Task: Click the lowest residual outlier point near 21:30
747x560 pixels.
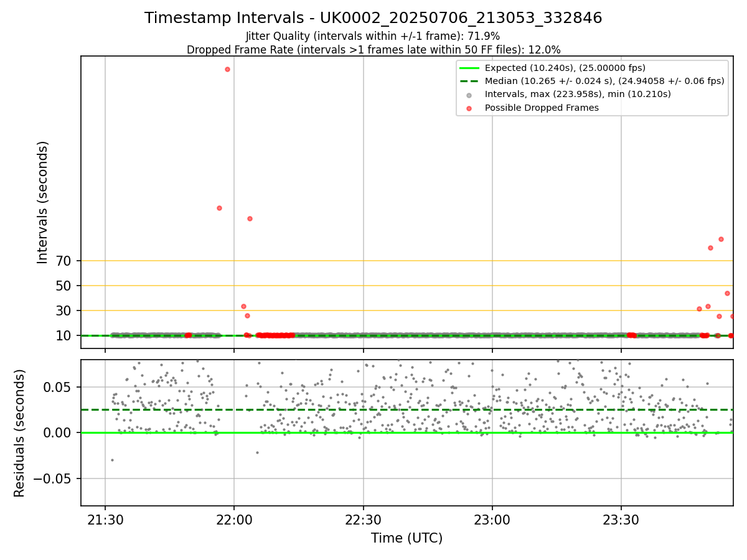Action: [x=112, y=460]
